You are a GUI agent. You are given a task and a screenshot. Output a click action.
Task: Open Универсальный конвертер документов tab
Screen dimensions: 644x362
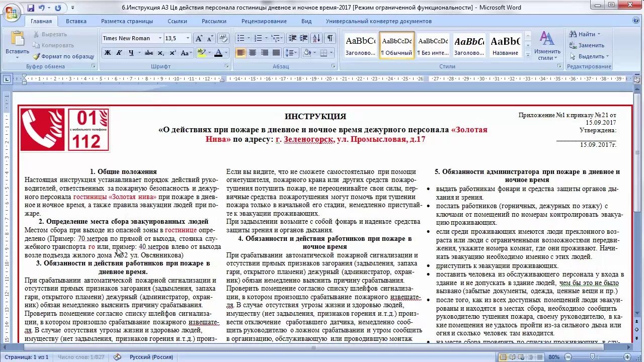click(378, 21)
